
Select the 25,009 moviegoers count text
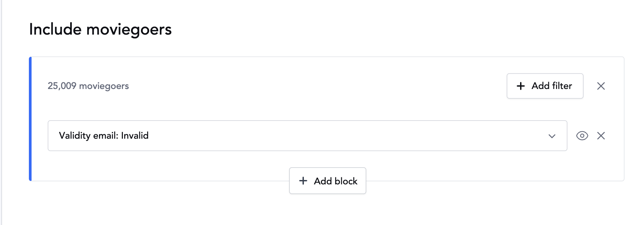tap(88, 86)
